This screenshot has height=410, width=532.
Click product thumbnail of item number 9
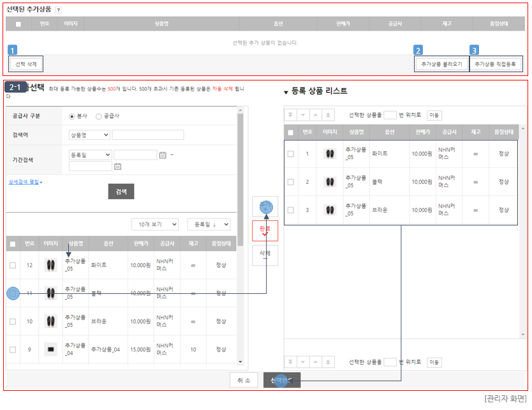point(51,349)
